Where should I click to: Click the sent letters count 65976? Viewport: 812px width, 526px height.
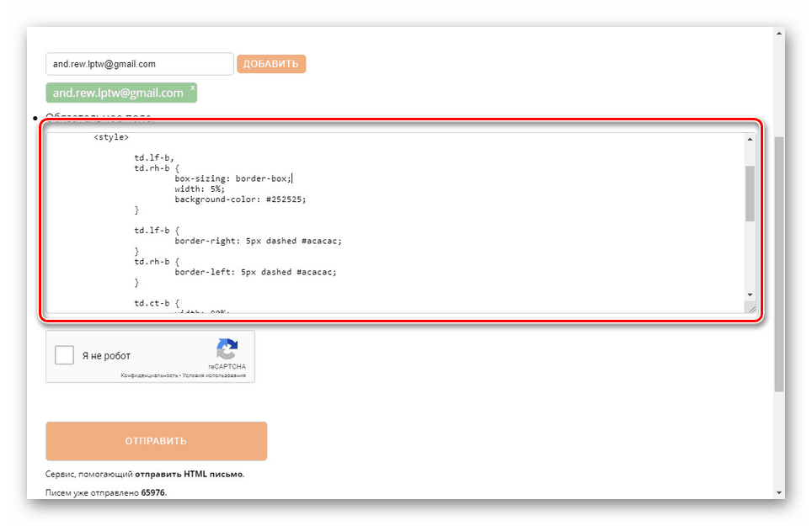[152, 492]
